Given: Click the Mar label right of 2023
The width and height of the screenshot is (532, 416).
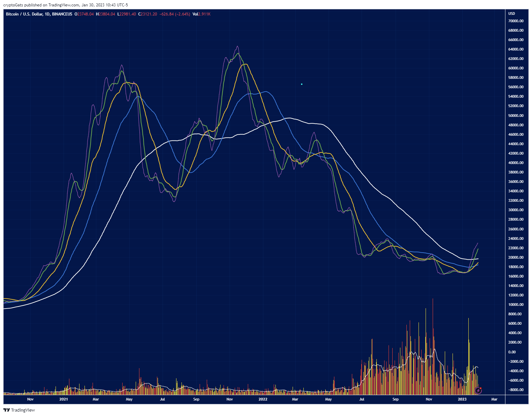Looking at the screenshot, I should click(x=494, y=399).
